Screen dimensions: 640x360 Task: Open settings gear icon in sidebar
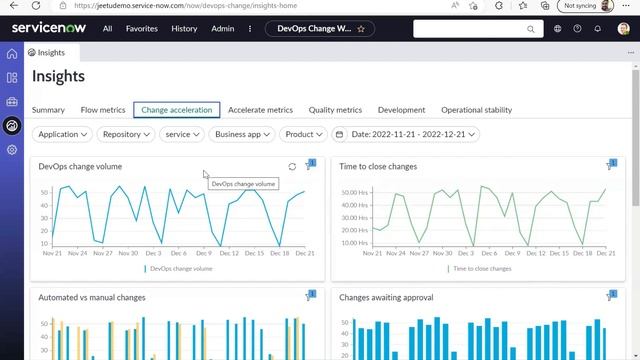click(12, 150)
